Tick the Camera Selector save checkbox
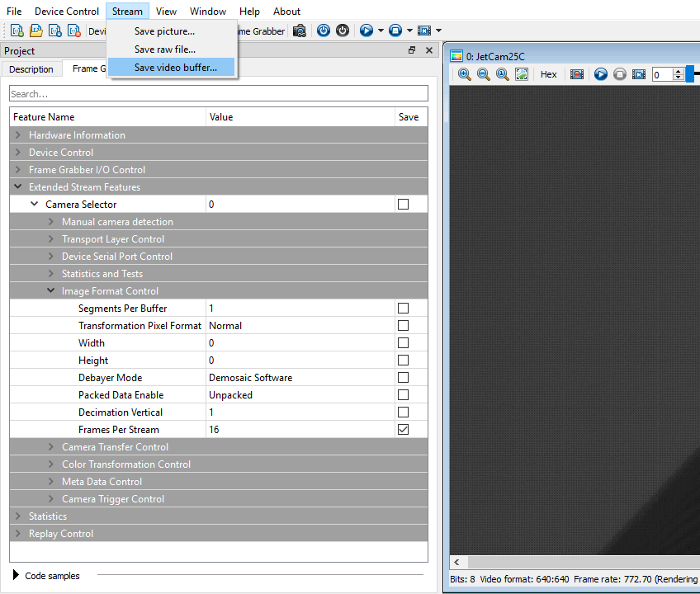 pyautogui.click(x=403, y=205)
